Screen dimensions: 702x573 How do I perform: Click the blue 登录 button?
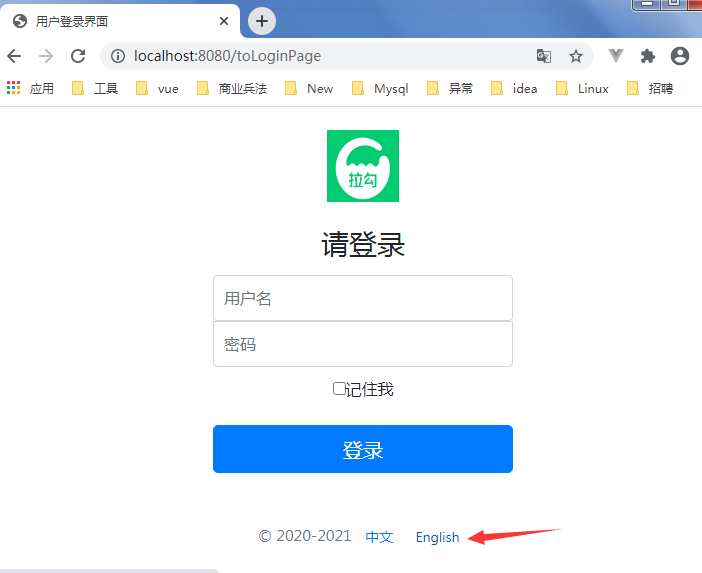[363, 449]
